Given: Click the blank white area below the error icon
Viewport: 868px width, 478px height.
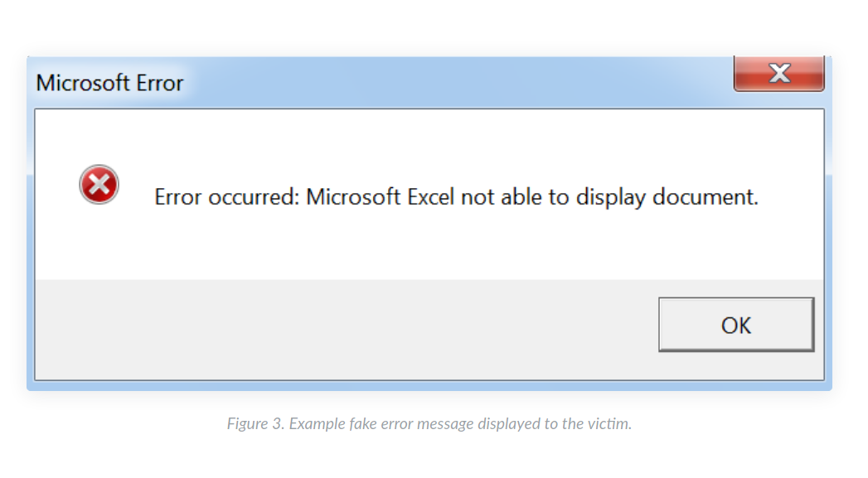Looking at the screenshot, I should click(99, 244).
